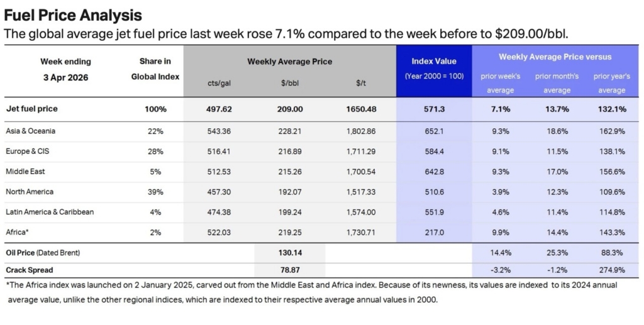644x325 pixels.
Task: Select the Index Value column header
Action: coord(434,61)
